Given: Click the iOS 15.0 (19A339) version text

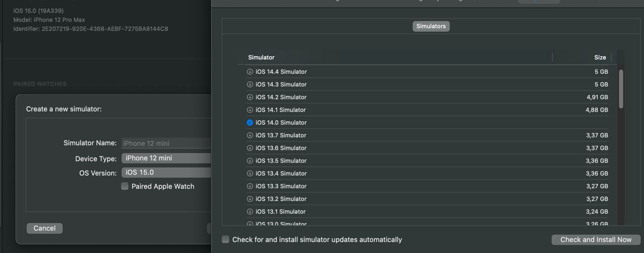Looking at the screenshot, I should pos(39,11).
